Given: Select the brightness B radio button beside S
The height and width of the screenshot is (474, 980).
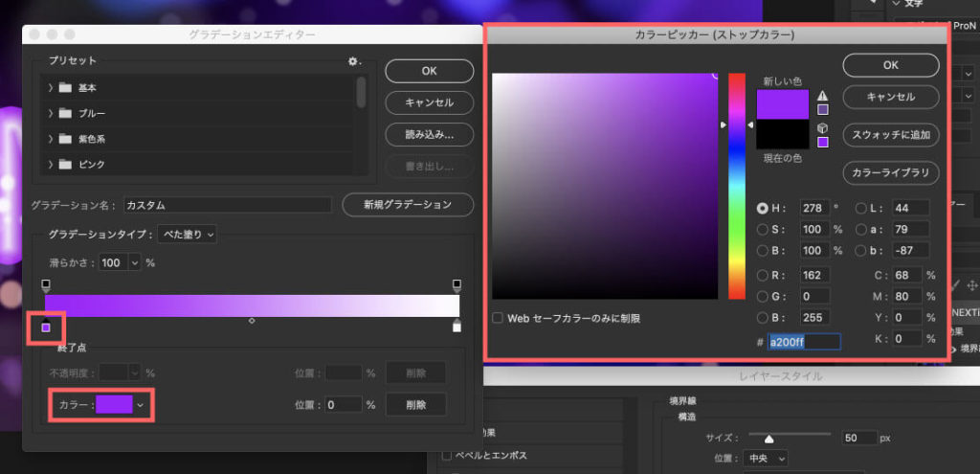Looking at the screenshot, I should (x=763, y=251).
